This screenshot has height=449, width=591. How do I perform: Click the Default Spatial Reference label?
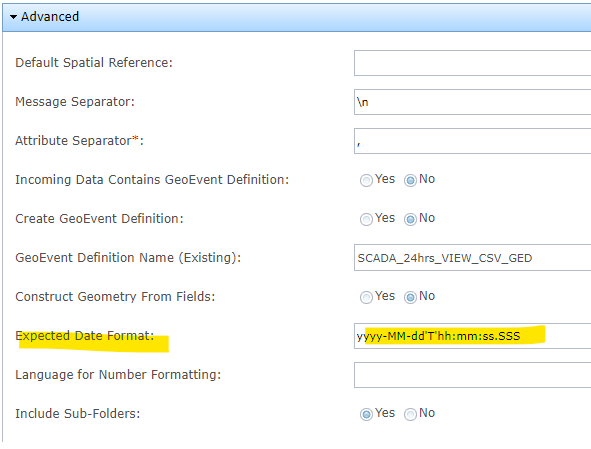[94, 63]
